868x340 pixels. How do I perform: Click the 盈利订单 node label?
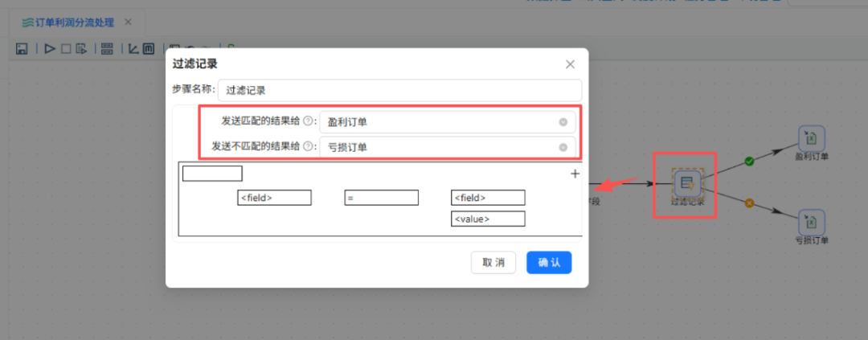click(812, 157)
